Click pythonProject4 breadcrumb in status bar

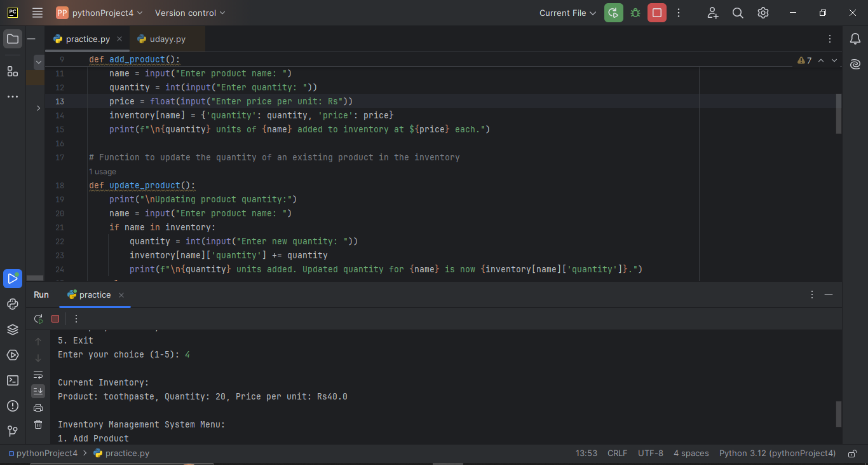coord(43,454)
